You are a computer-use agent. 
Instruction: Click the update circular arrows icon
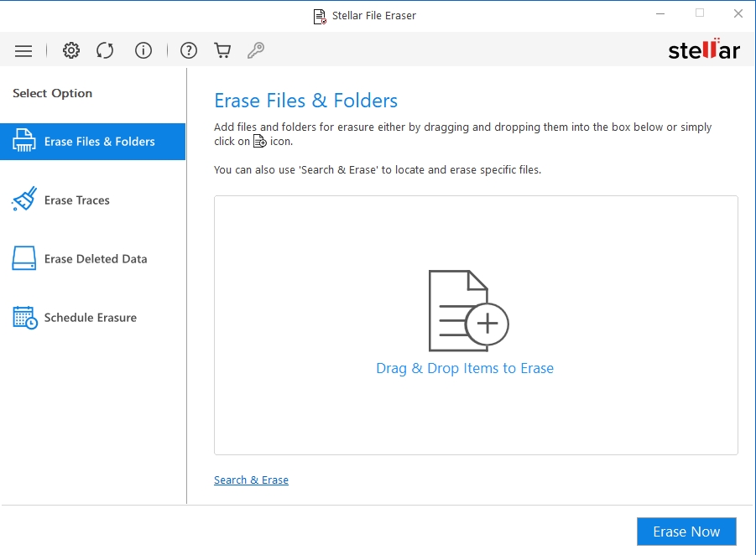(105, 51)
